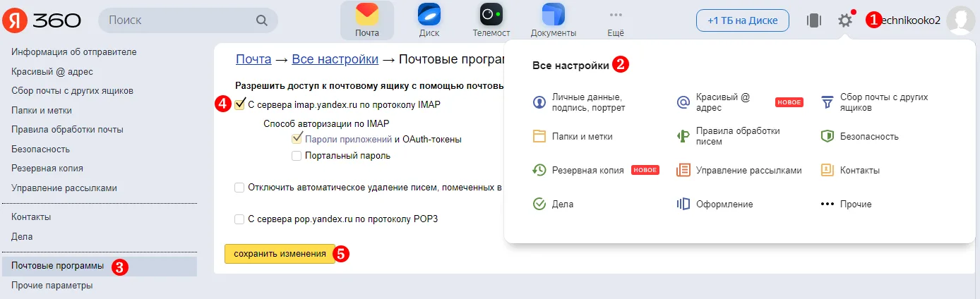
Task: Click the user avatar picture
Action: (x=960, y=20)
